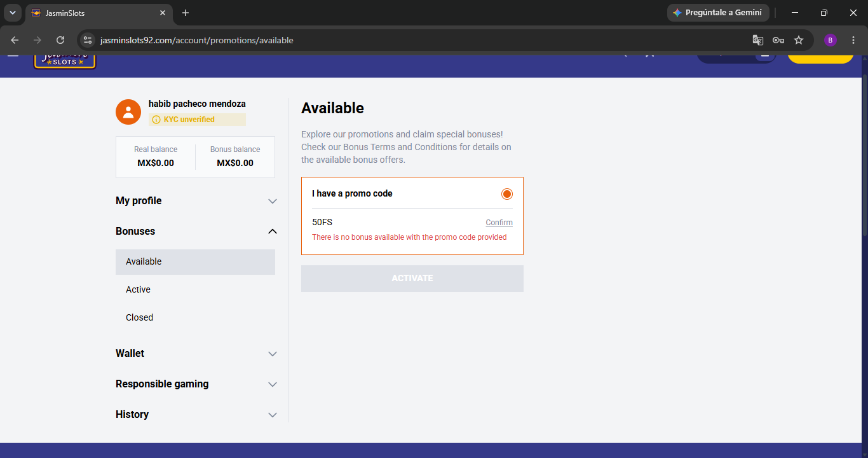The width and height of the screenshot is (868, 458).
Task: Expand the Responsible gaming section
Action: [196, 384]
